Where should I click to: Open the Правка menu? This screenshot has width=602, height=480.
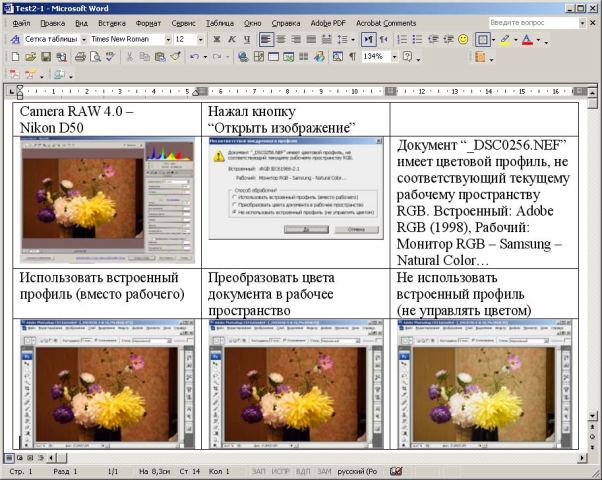coord(53,23)
